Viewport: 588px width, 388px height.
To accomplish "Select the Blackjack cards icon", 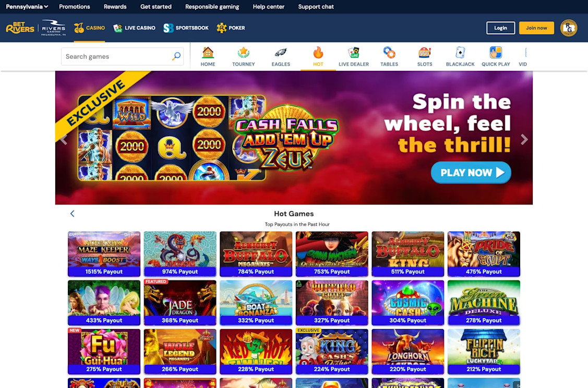I will click(x=460, y=53).
